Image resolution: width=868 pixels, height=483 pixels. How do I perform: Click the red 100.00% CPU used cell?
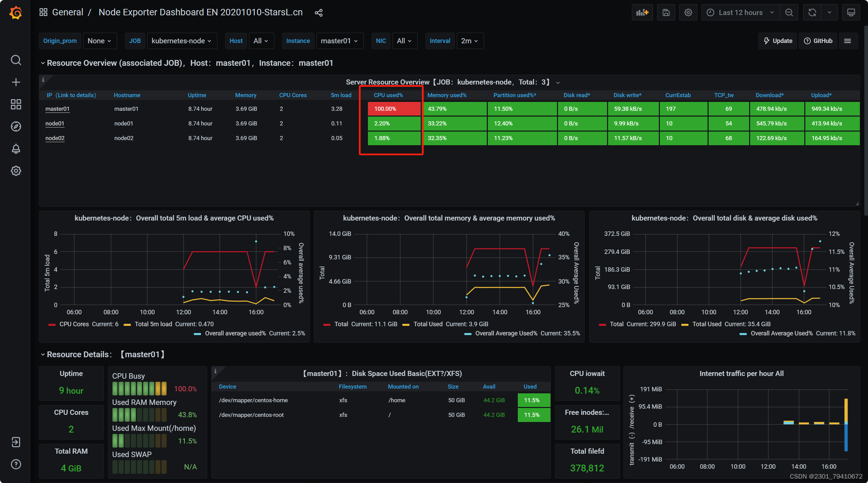[x=394, y=109]
